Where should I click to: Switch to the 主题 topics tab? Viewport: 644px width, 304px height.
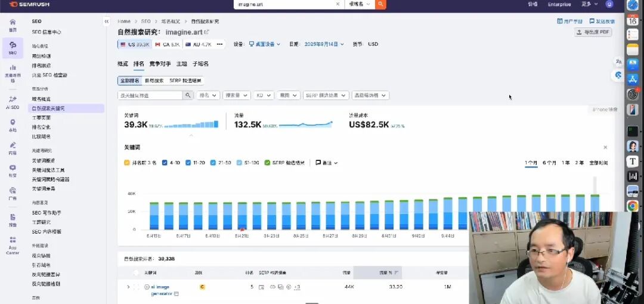point(181,64)
